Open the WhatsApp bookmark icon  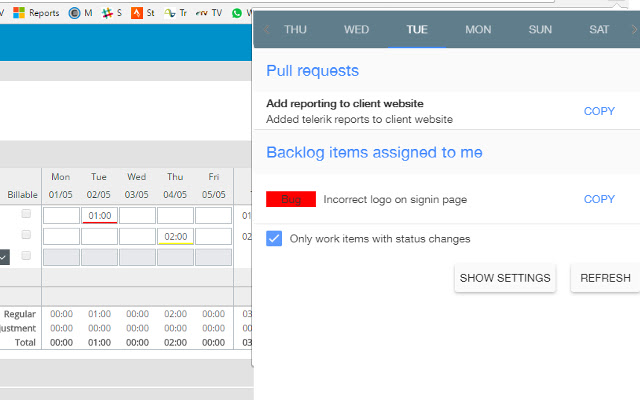point(237,13)
